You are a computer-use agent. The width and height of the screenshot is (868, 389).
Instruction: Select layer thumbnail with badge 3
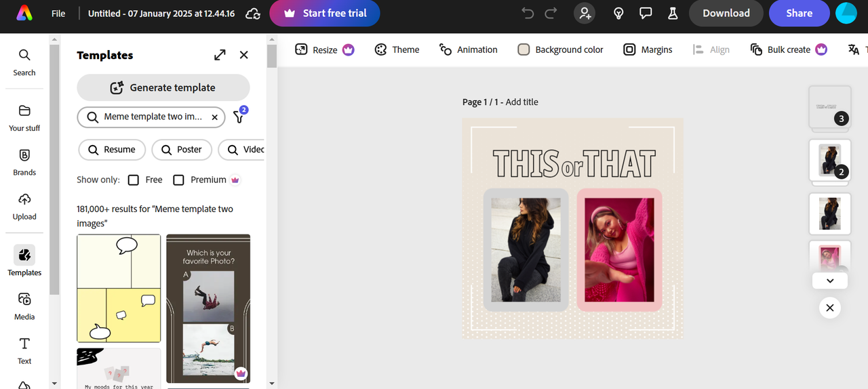coord(830,108)
